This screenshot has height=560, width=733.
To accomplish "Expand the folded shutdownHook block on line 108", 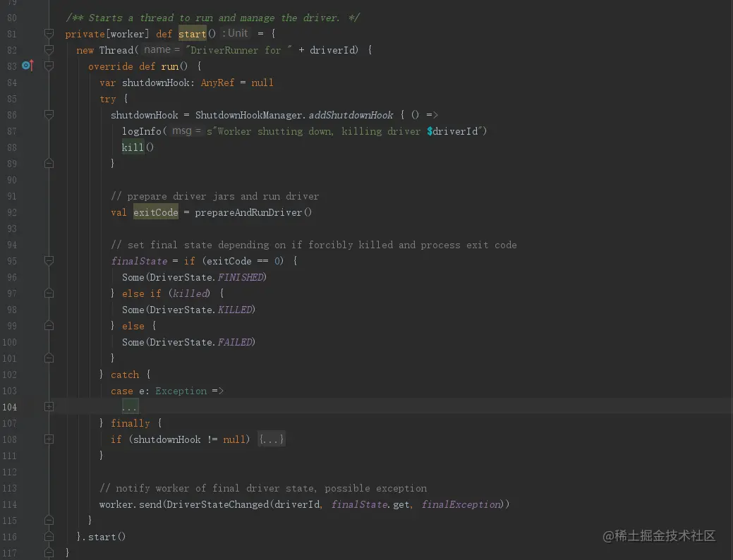I will (x=49, y=439).
